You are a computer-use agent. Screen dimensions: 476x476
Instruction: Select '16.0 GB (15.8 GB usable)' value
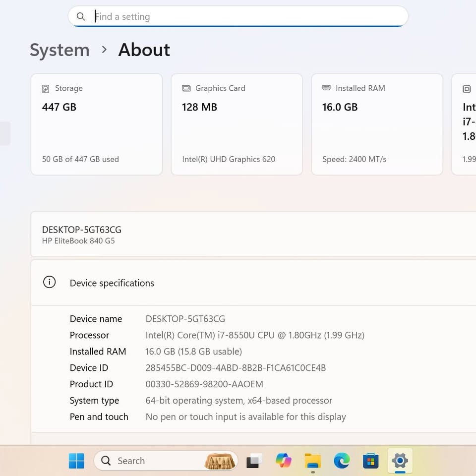pos(194,352)
